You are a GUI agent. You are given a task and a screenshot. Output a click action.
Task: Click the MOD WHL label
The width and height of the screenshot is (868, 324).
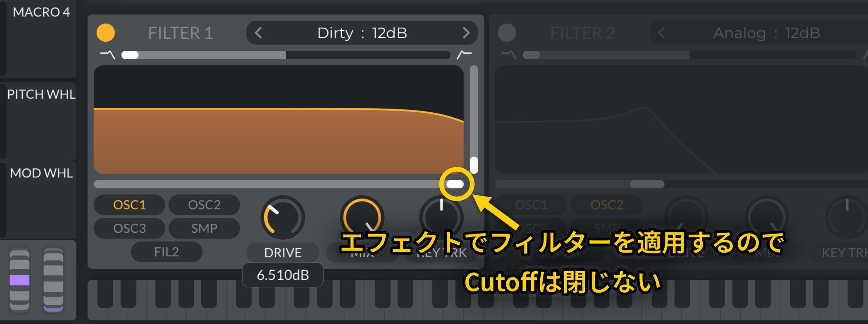pos(41,173)
